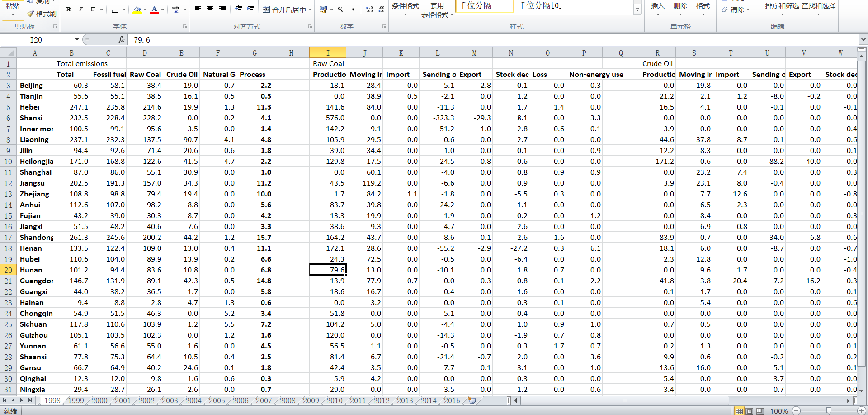Screen dimensions: 868x415
Task: Click the fx insert function icon
Action: [x=121, y=40]
